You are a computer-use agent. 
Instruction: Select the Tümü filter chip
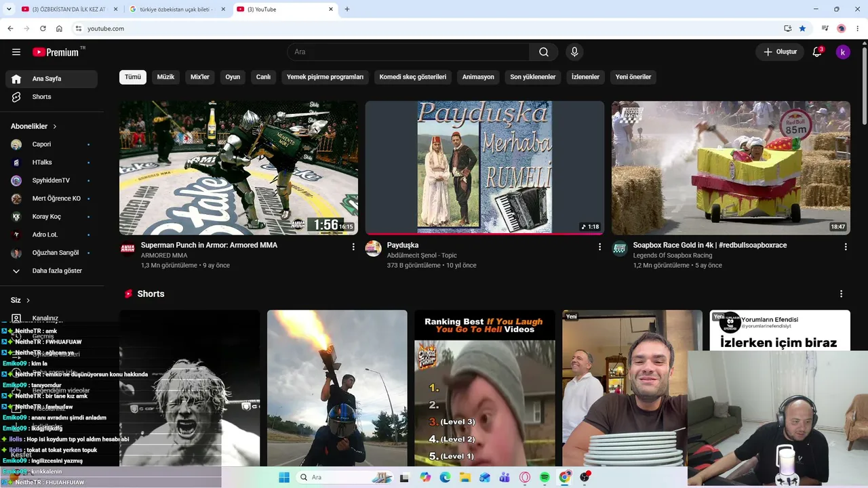click(133, 77)
